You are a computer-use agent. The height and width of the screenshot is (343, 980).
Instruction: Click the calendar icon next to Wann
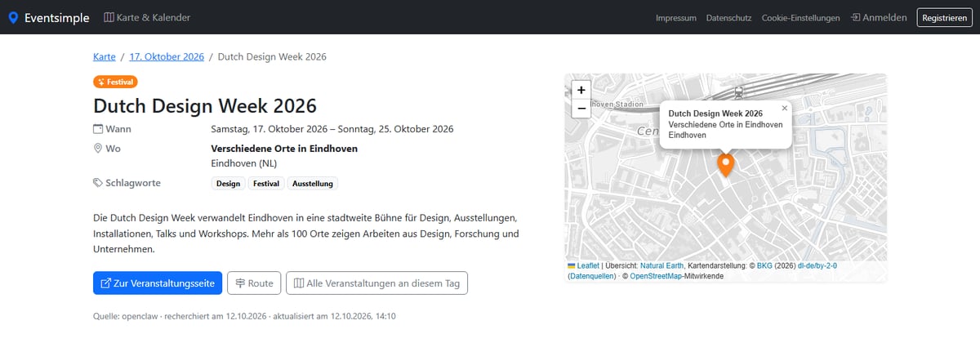99,128
